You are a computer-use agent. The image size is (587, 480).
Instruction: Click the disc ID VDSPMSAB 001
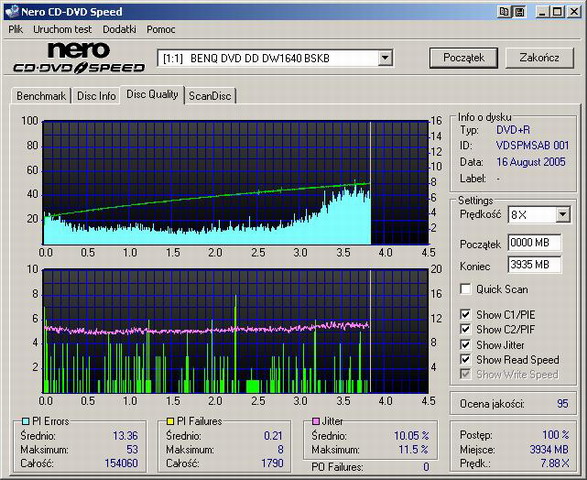(532, 145)
